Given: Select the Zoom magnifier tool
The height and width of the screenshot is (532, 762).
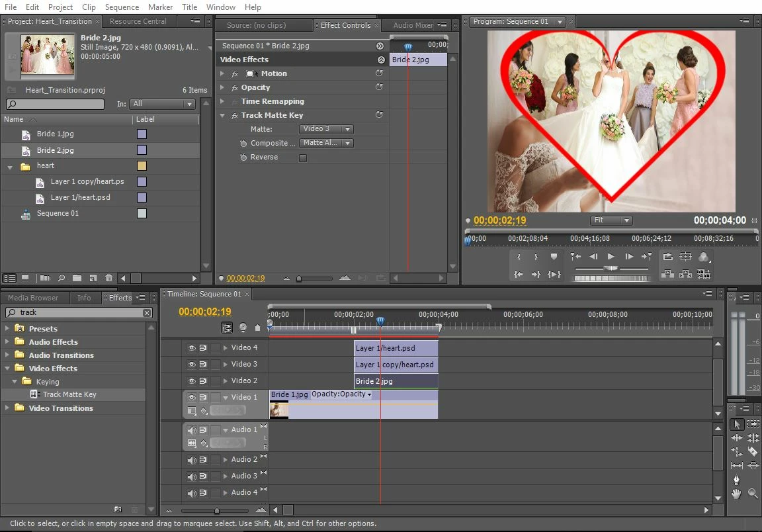Looking at the screenshot, I should pos(753,494).
